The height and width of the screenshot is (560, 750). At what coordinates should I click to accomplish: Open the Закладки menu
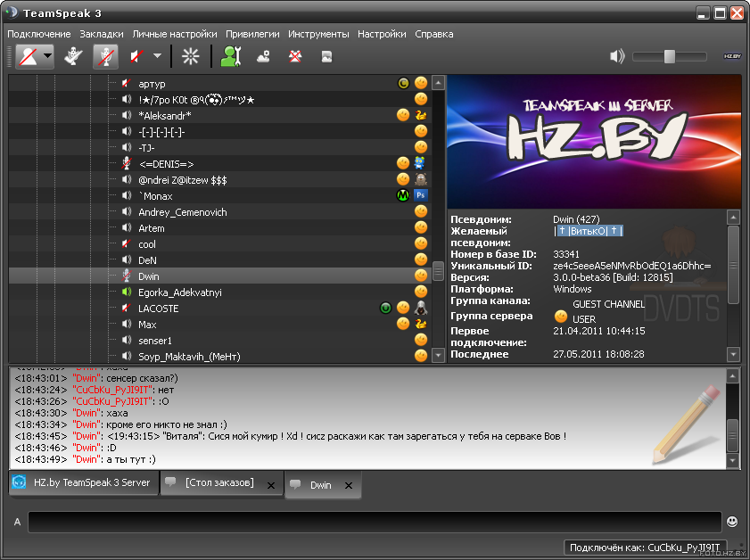102,34
